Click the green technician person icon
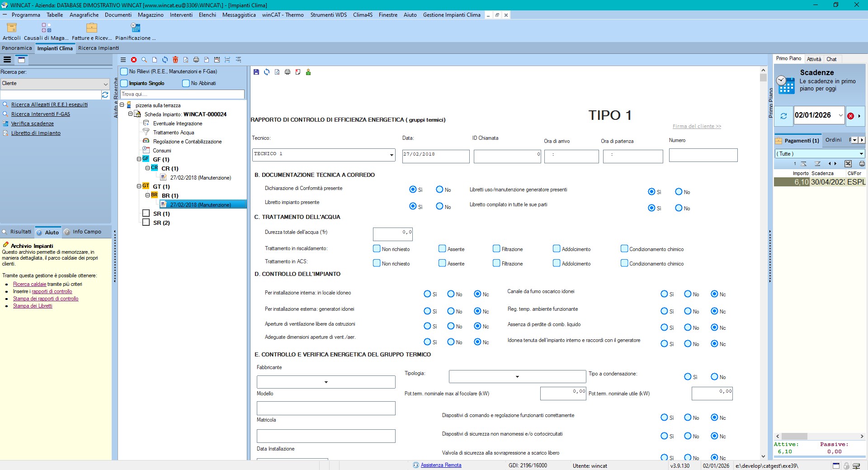Image resolution: width=868 pixels, height=470 pixels. point(308,72)
